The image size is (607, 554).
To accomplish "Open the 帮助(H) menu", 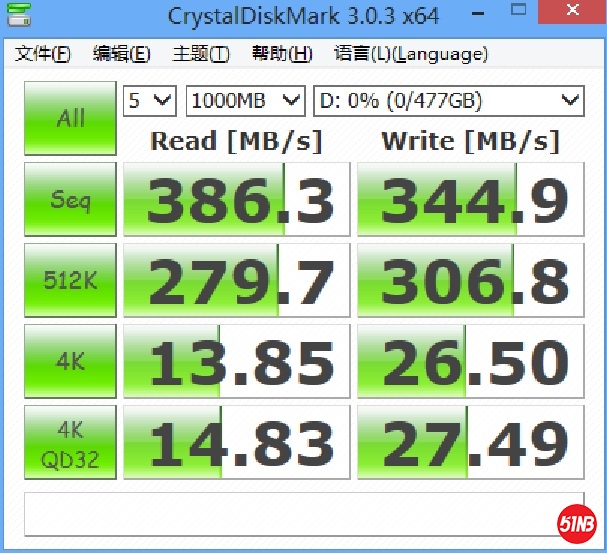I will click(282, 54).
